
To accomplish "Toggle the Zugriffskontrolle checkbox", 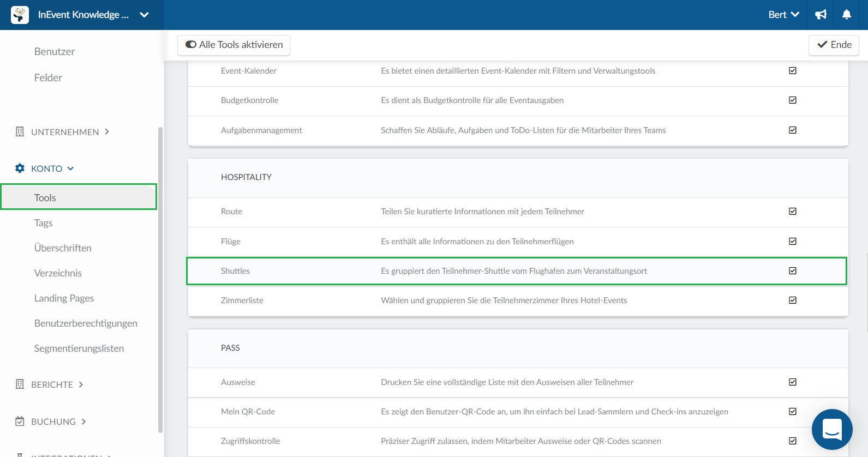I will tap(793, 441).
